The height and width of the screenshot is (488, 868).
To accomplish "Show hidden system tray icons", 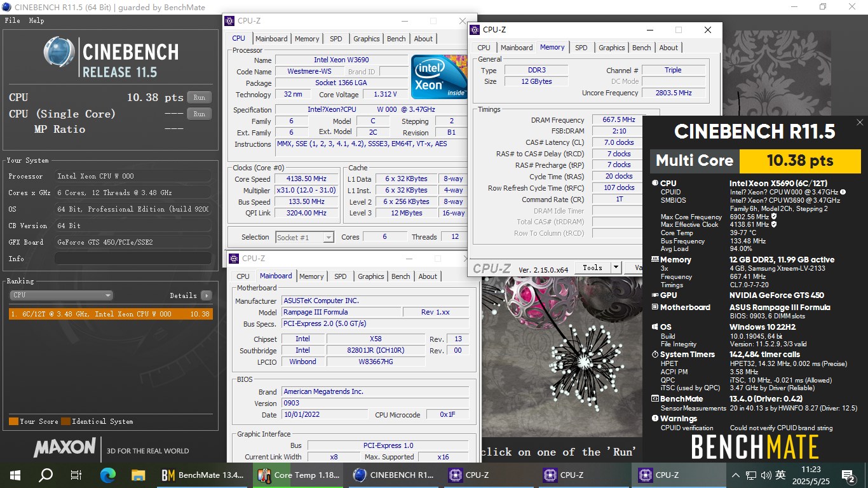I will [736, 475].
